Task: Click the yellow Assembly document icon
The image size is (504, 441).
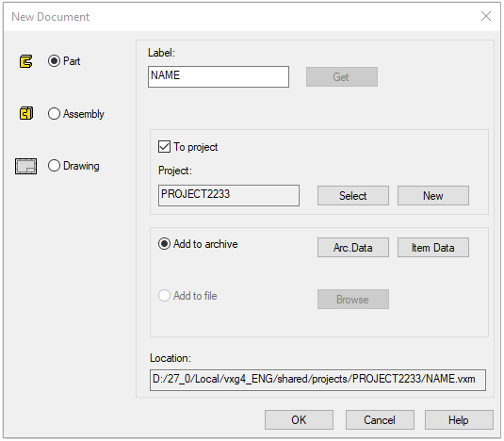Action: (x=26, y=113)
